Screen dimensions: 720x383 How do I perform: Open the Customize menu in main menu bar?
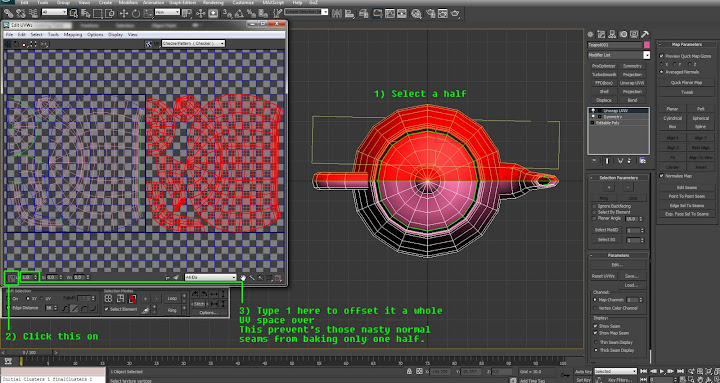pos(243,3)
